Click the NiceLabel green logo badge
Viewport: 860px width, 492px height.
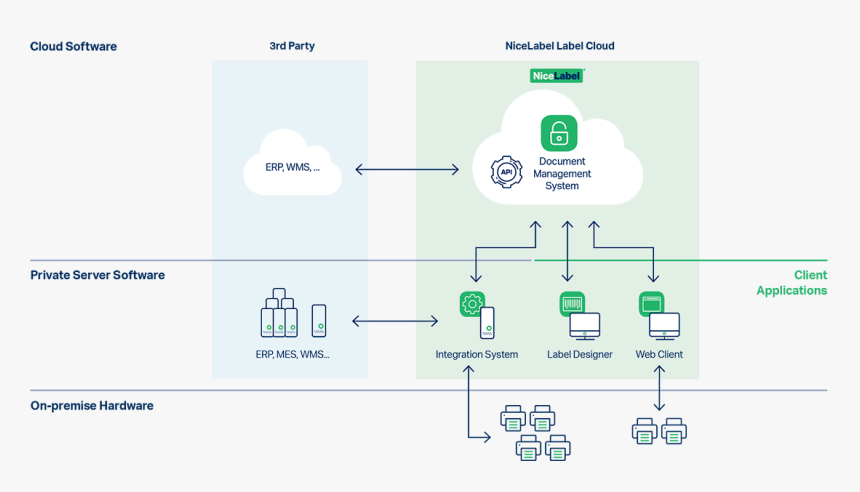click(x=557, y=76)
